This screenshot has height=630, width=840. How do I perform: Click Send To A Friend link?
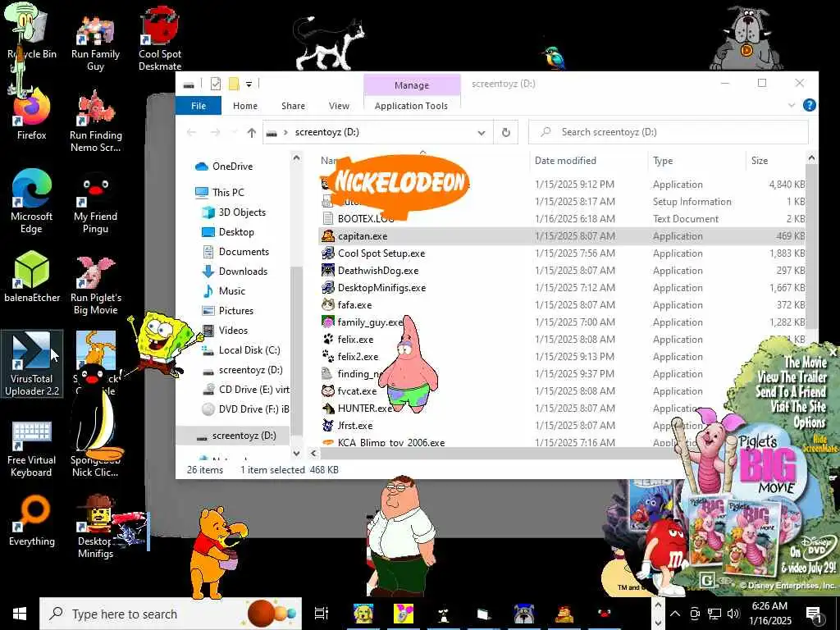coord(791,391)
